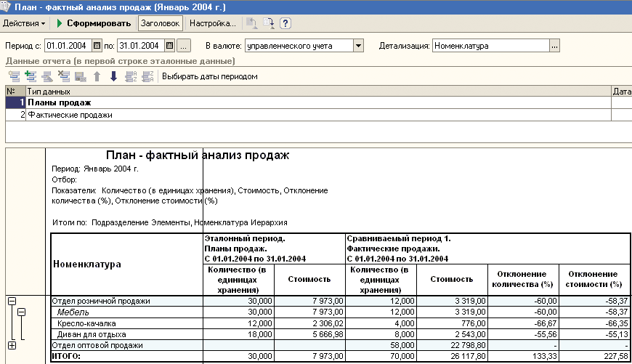632x364 pixels.
Task: Click the Help question mark icon
Action: point(285,24)
